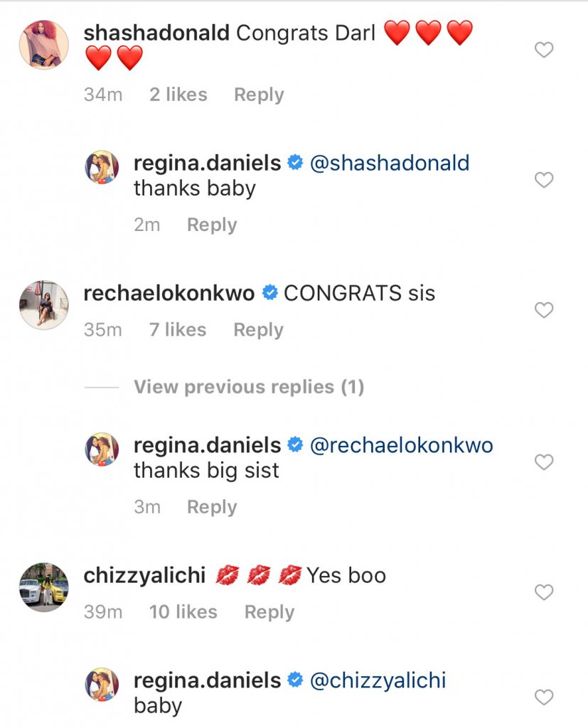Like shashadonald's Congrats Darl comment

544,50
